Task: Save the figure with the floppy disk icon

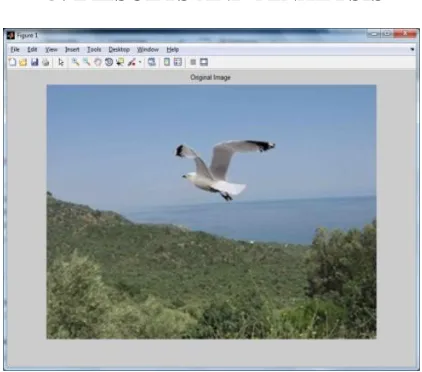Action: 35,62
